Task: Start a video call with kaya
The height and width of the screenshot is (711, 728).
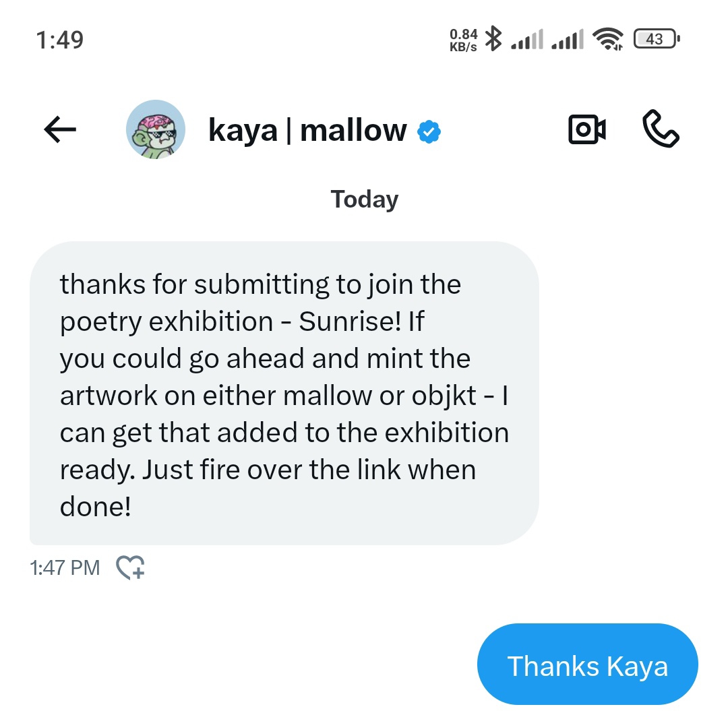Action: click(587, 130)
